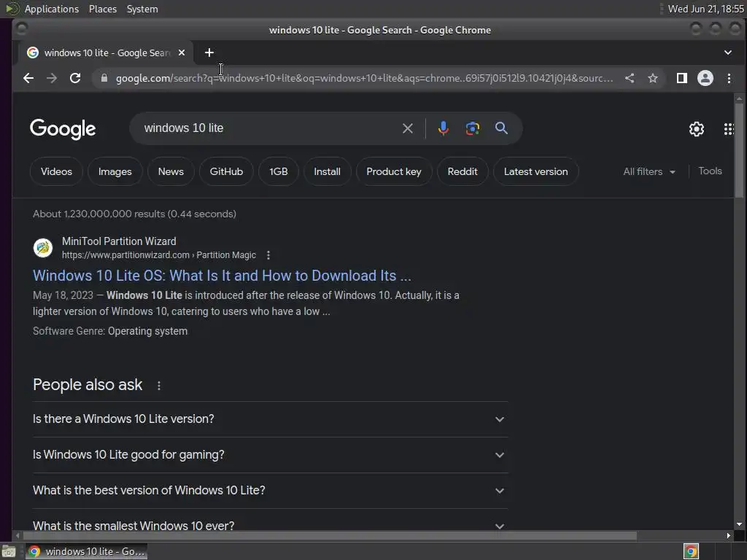Open Chrome's three-dot menu

tap(729, 78)
